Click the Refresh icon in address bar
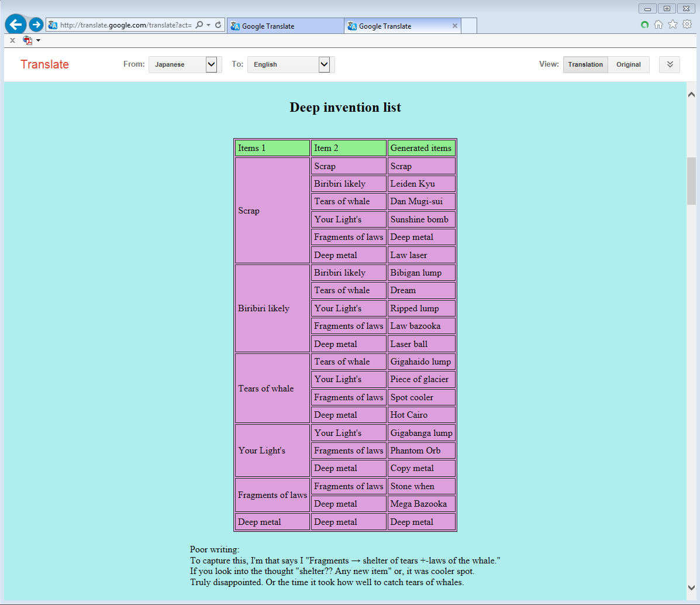This screenshot has width=700, height=605. pos(218,25)
